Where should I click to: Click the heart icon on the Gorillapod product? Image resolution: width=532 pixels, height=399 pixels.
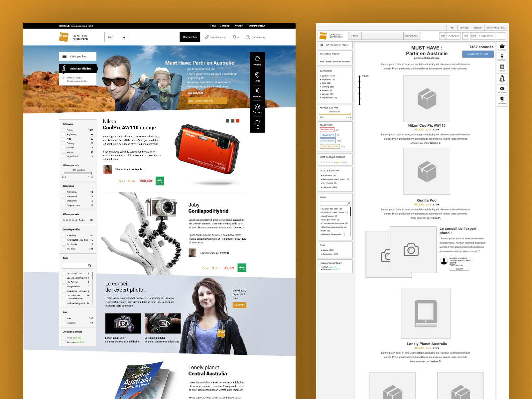point(213,268)
